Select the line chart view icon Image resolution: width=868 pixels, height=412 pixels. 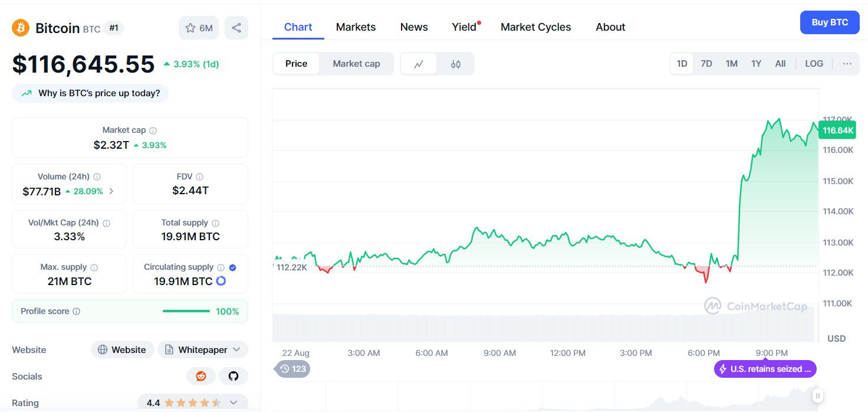click(x=419, y=64)
